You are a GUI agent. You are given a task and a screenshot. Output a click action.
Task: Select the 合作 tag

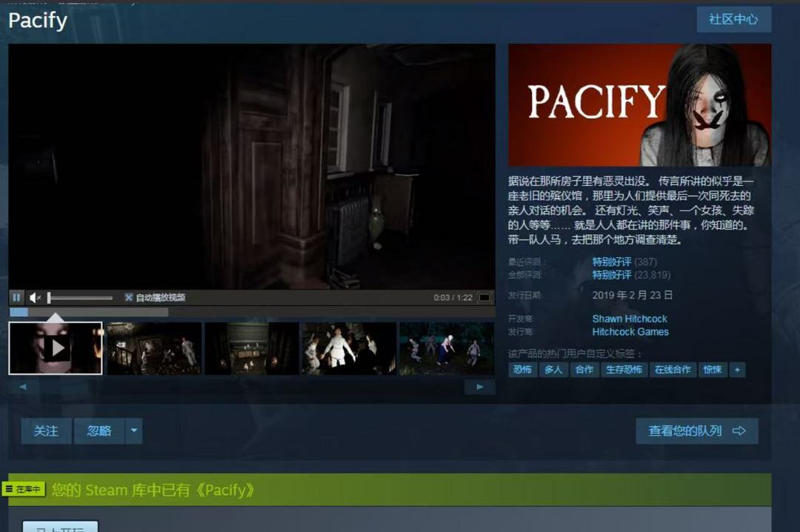(x=584, y=370)
